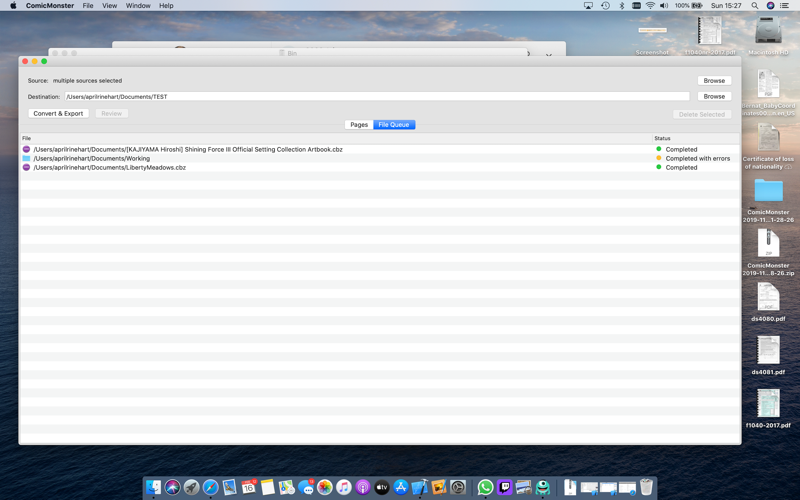800x500 pixels.
Task: Select the /Users/aprilrinehart/Documents/Working row
Action: point(380,159)
